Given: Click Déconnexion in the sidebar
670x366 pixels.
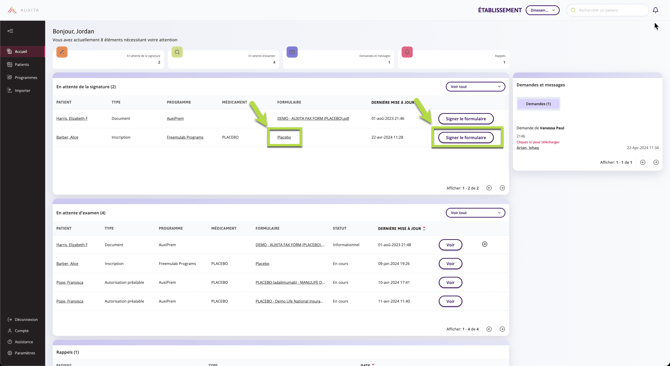Looking at the screenshot, I should pos(26,319).
